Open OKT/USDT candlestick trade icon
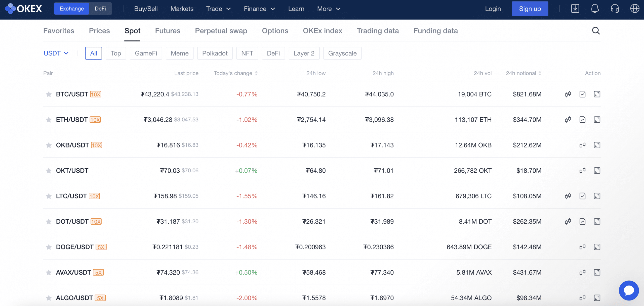 pyautogui.click(x=582, y=171)
